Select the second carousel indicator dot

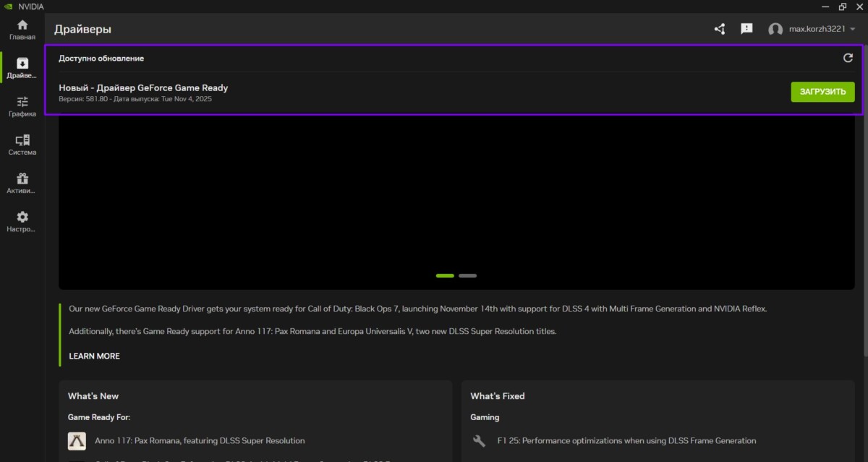click(467, 275)
